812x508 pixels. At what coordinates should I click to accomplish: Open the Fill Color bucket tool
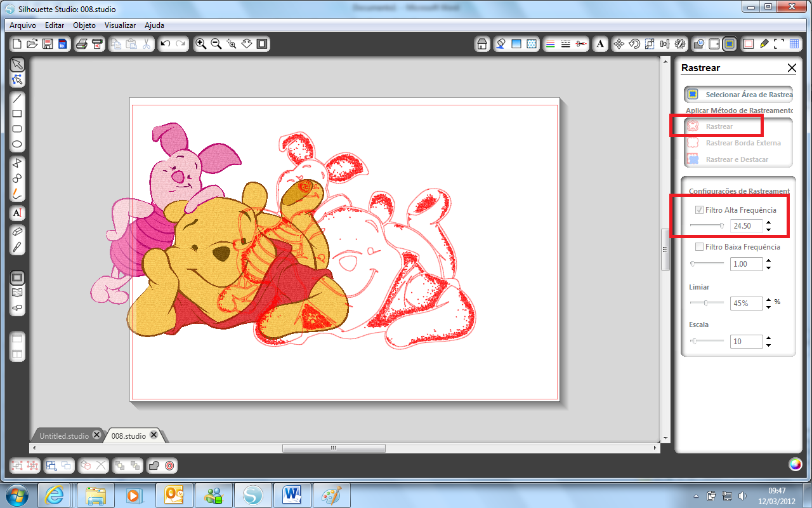coord(501,44)
